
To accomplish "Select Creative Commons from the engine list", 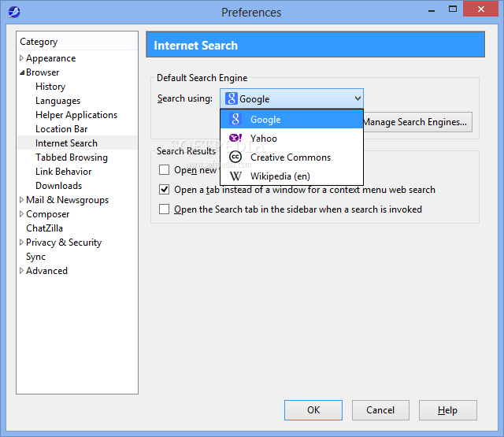I will (x=292, y=157).
